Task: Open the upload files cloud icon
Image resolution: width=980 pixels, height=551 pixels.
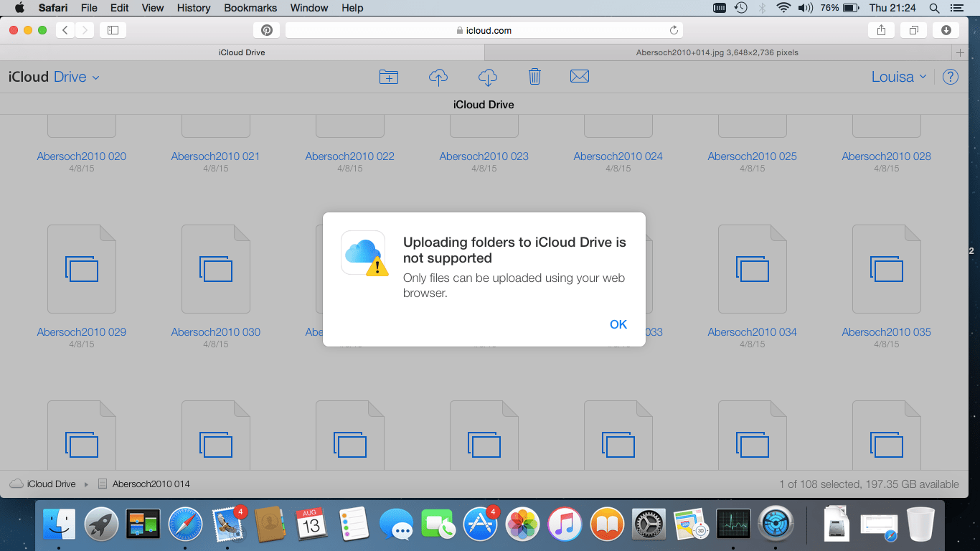Action: coord(438,77)
